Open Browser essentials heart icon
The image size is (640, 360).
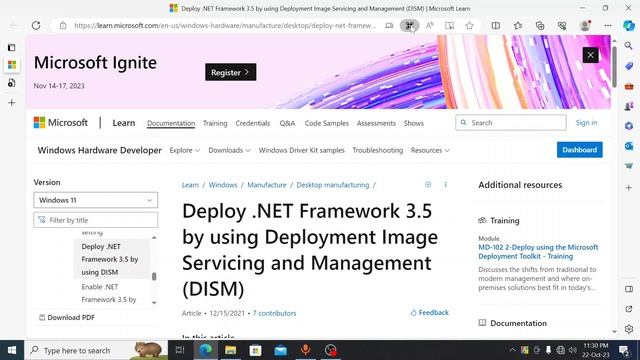pyautogui.click(x=562, y=25)
